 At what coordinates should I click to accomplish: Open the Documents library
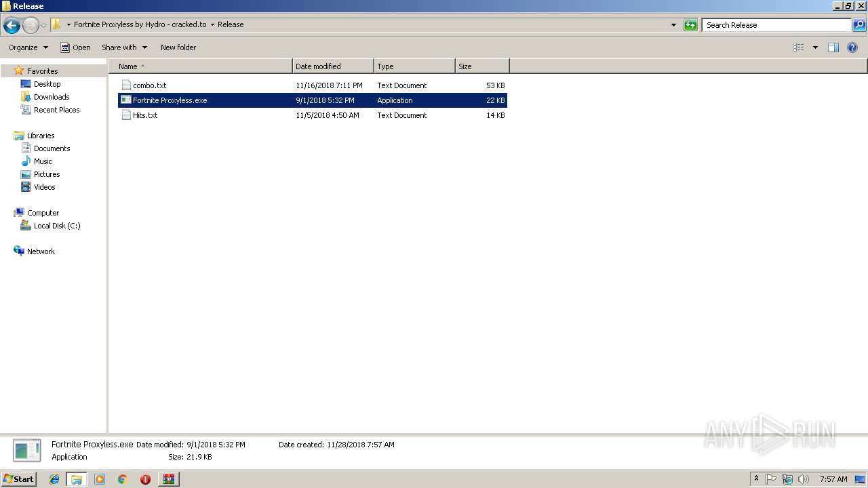point(52,148)
